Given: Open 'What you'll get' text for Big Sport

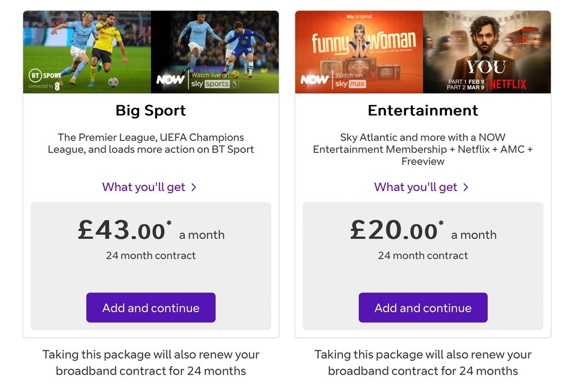Looking at the screenshot, I should point(144,187).
